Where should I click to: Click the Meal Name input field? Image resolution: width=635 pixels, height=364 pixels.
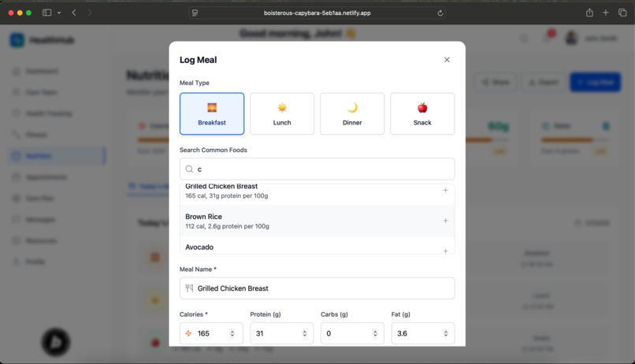317,288
